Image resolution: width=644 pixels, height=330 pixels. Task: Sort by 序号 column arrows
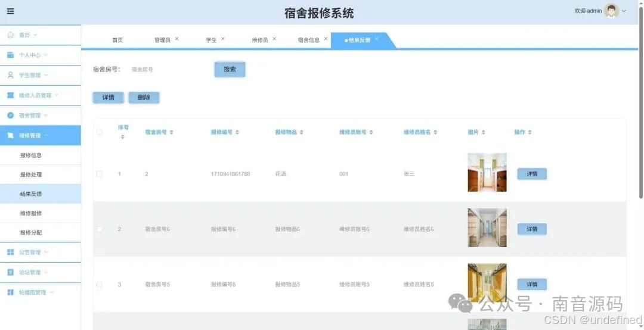click(122, 136)
